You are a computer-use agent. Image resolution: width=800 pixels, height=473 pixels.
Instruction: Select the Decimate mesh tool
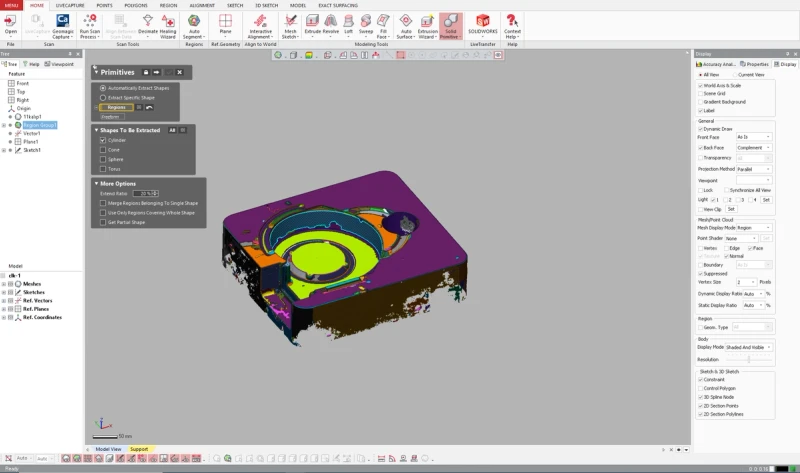[148, 26]
